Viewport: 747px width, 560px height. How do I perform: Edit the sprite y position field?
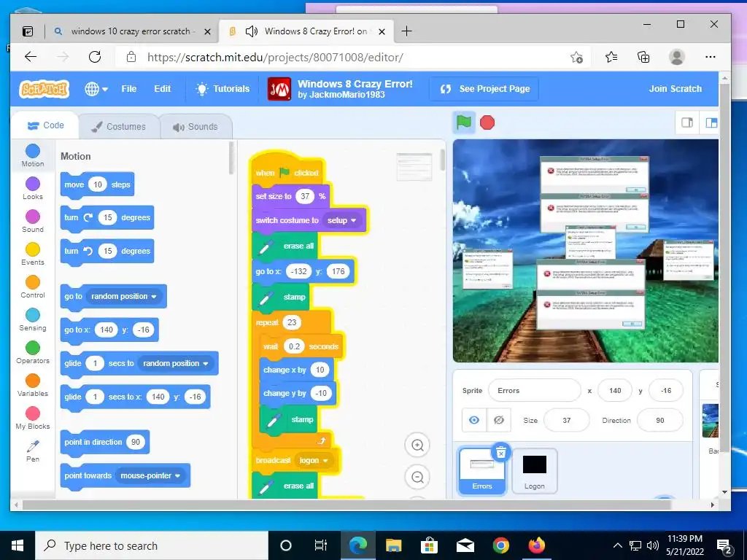[x=665, y=391]
